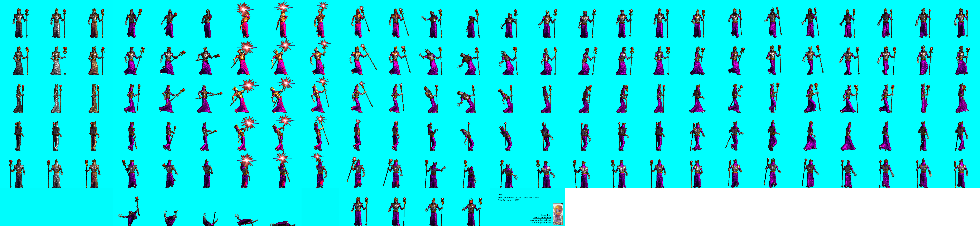
Task: Click 'Might and Magic VII: For Blood and Honor'
Action: [x=519, y=198]
